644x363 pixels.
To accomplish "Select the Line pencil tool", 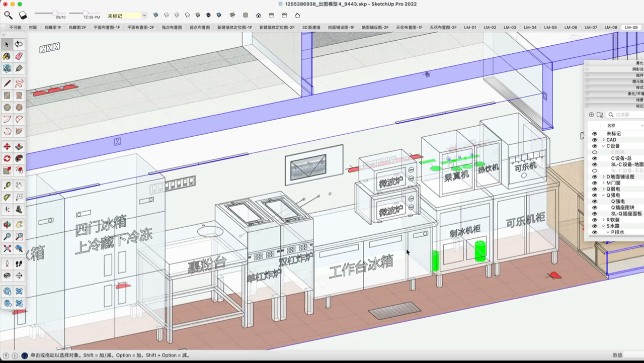I will coord(7,83).
